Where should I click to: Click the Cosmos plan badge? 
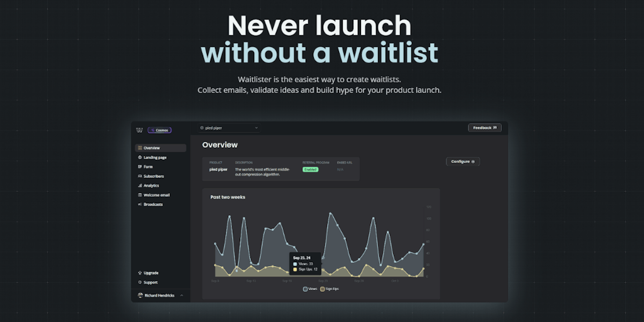159,130
